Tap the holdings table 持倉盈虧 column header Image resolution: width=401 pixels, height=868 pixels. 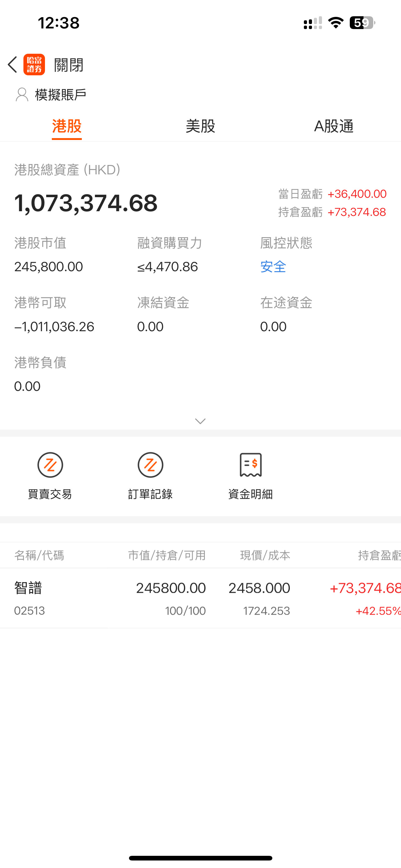pyautogui.click(x=379, y=555)
